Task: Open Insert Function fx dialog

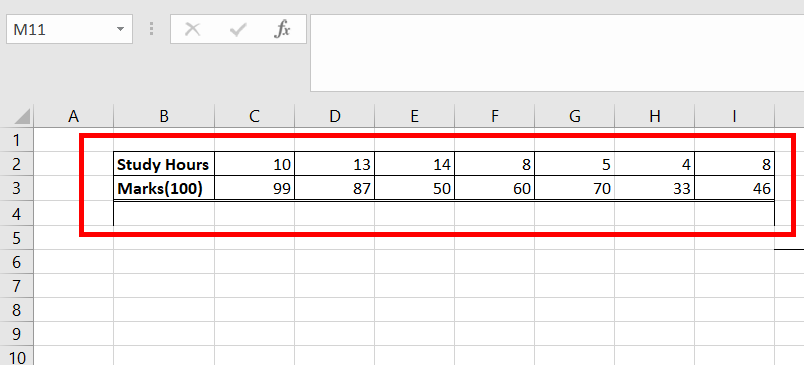Action: click(283, 30)
